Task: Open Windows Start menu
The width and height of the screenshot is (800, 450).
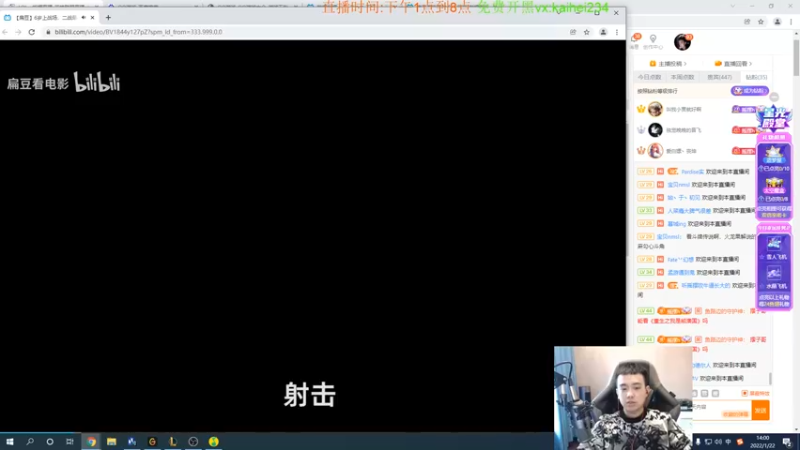Action: 10,441
